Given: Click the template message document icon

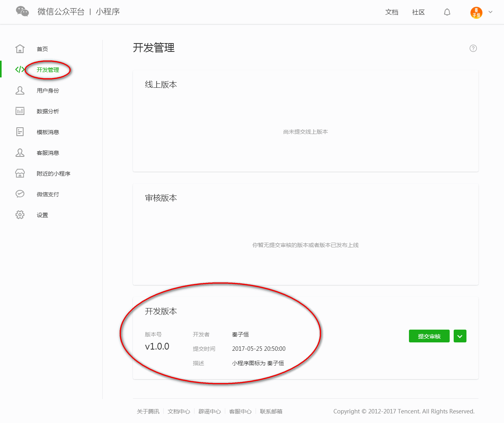Looking at the screenshot, I should [20, 132].
